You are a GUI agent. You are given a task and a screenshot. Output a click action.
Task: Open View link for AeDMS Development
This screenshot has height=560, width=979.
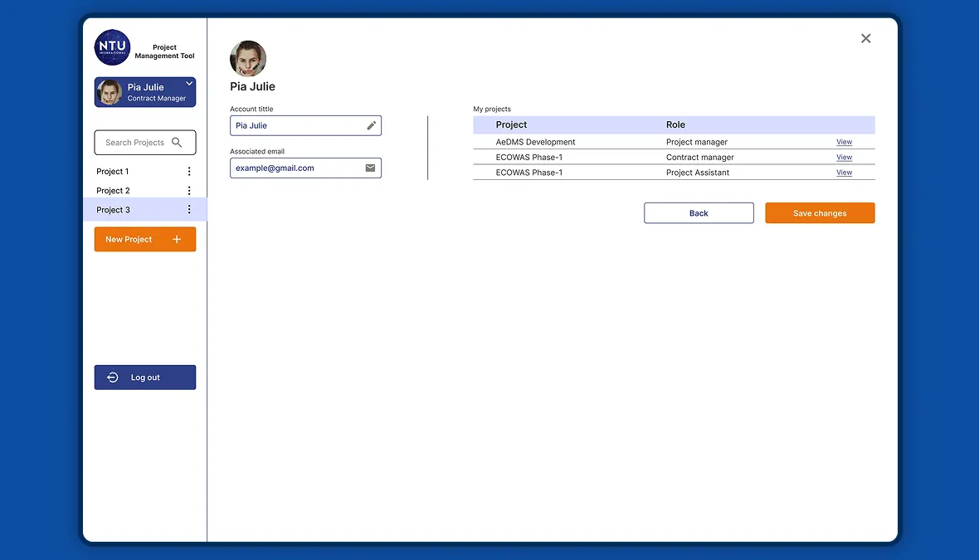(x=844, y=142)
